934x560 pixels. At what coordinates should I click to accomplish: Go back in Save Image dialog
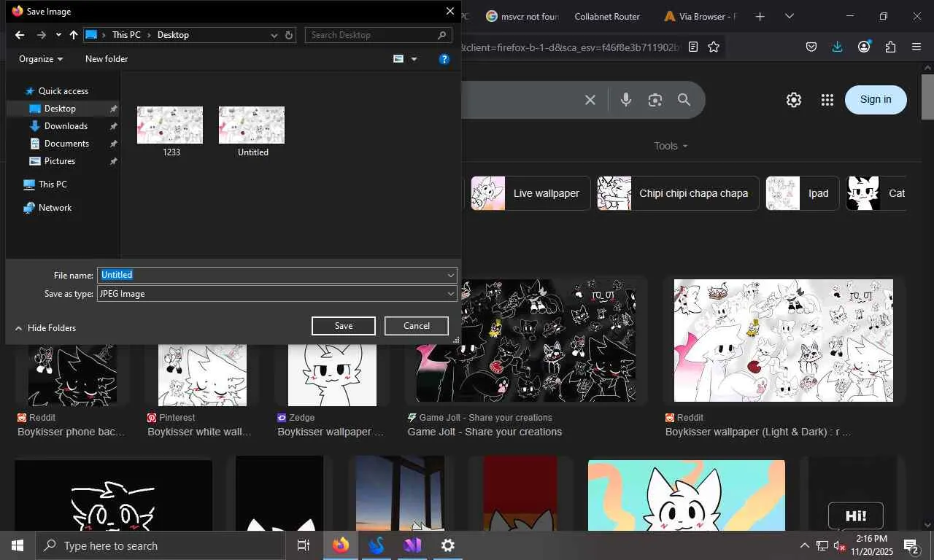(x=20, y=35)
